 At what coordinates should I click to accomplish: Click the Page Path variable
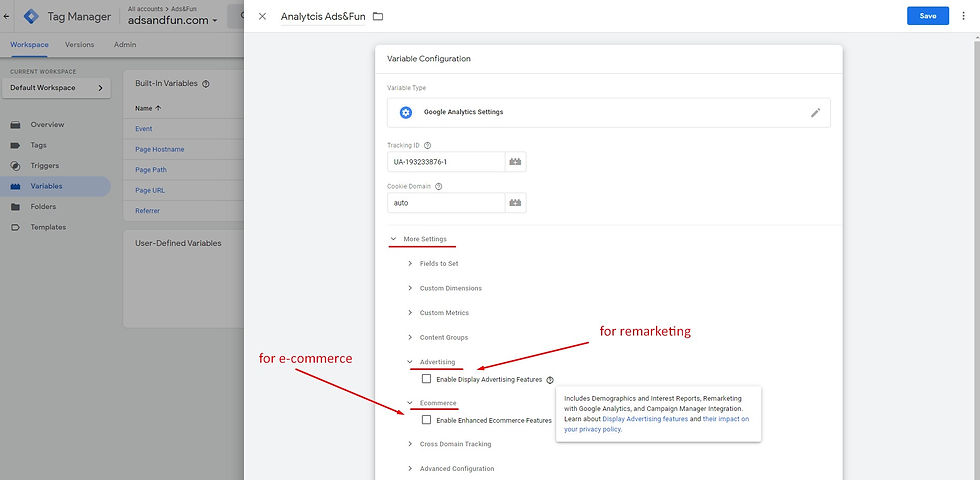coord(151,170)
